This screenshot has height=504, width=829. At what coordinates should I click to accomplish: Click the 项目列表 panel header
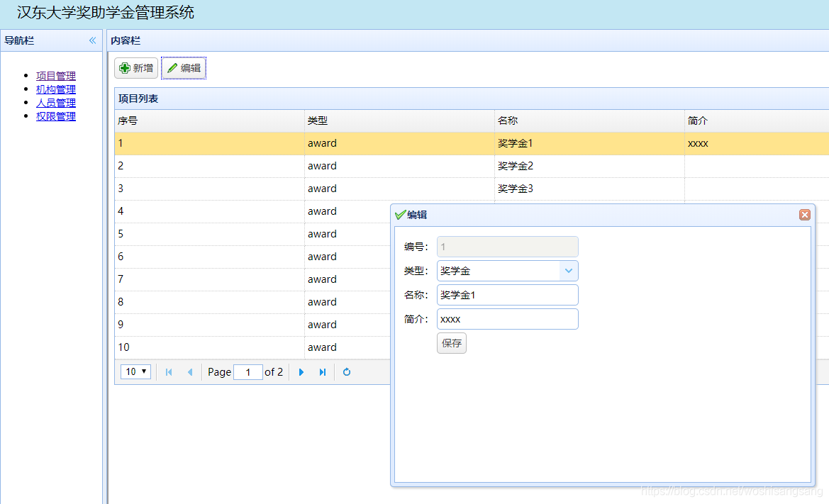click(x=472, y=99)
